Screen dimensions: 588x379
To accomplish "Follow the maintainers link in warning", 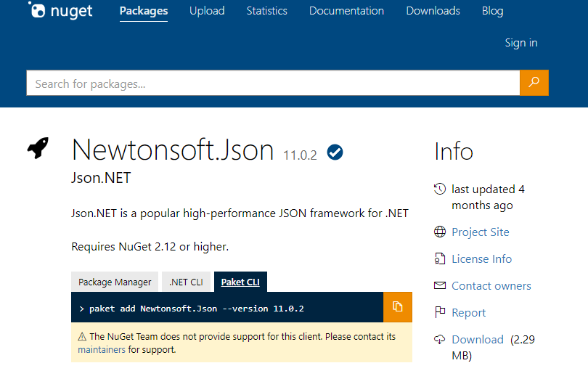I will click(x=102, y=350).
